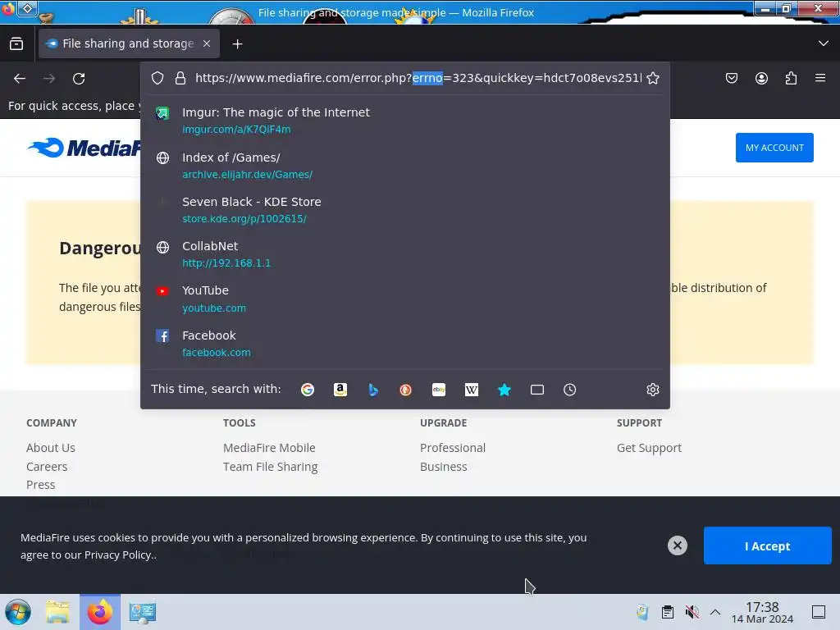Search this time with eBay
The image size is (840, 630).
coord(439,390)
